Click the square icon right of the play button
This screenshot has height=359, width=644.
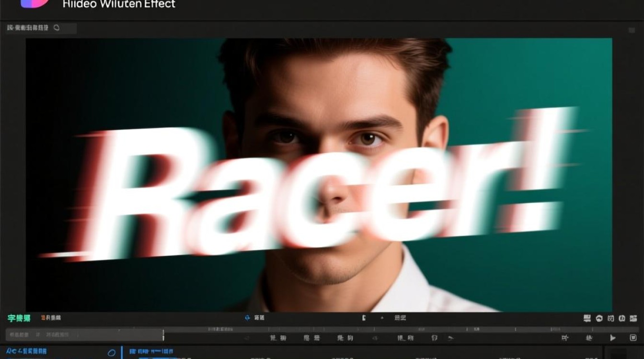click(x=633, y=338)
